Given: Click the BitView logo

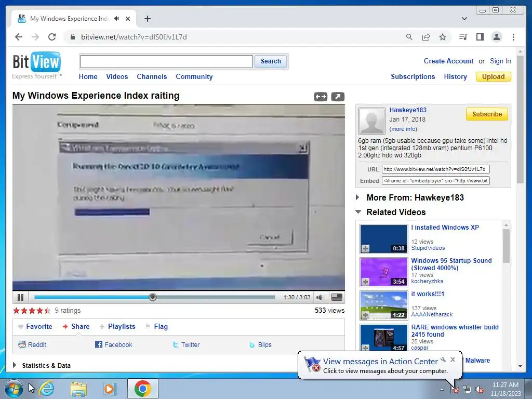Looking at the screenshot, I should tap(37, 65).
